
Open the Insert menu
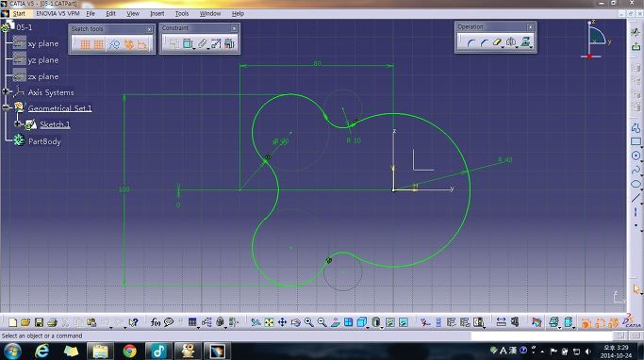(x=157, y=13)
